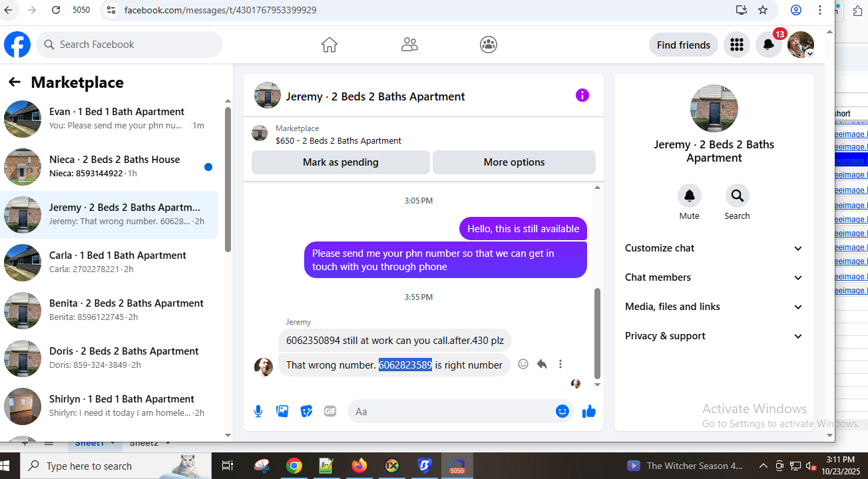Open more options dots on Jeremy's message
This screenshot has height=479, width=868.
tap(560, 364)
